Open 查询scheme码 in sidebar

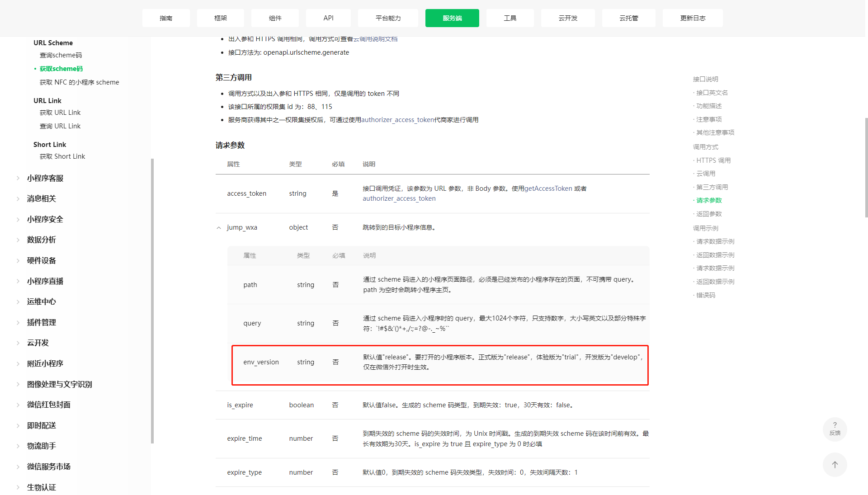[61, 55]
